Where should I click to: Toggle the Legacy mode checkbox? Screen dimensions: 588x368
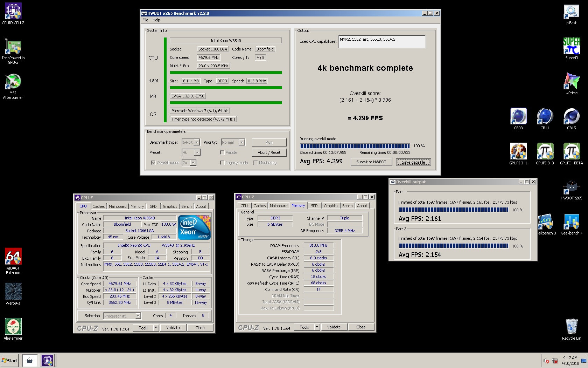click(222, 163)
